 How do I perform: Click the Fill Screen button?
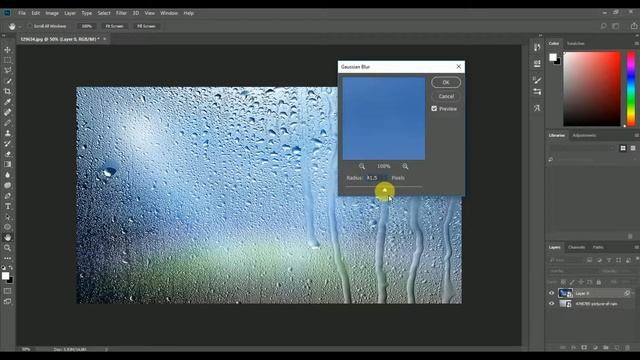(x=146, y=26)
